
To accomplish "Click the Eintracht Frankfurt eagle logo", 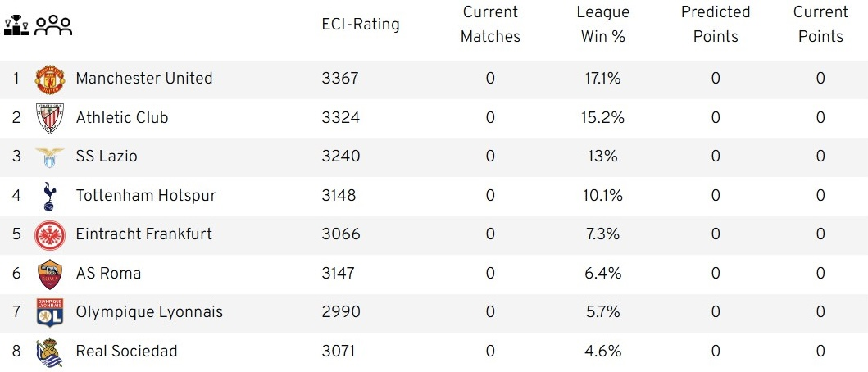I will (x=49, y=235).
